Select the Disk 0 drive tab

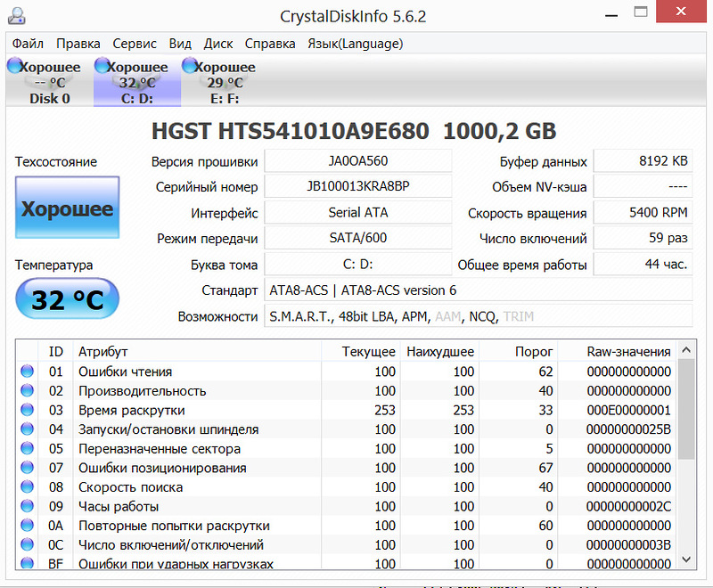click(x=50, y=81)
